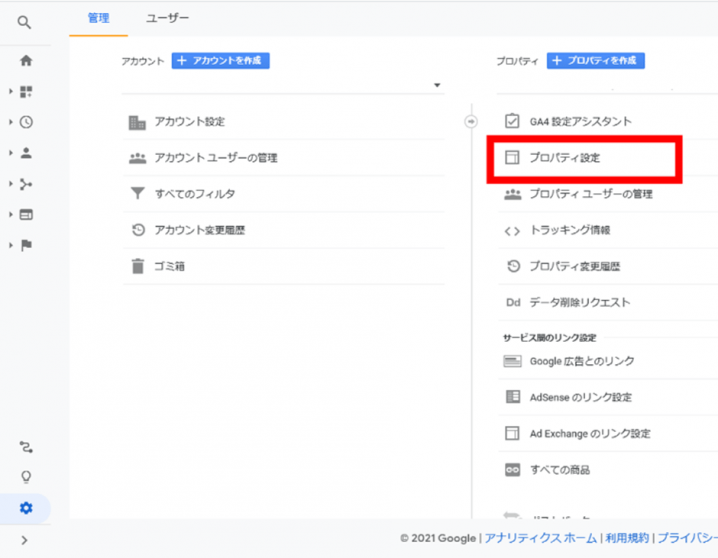Image resolution: width=718 pixels, height=558 pixels.
Task: Switch to the ユーザー tab
Action: (167, 18)
